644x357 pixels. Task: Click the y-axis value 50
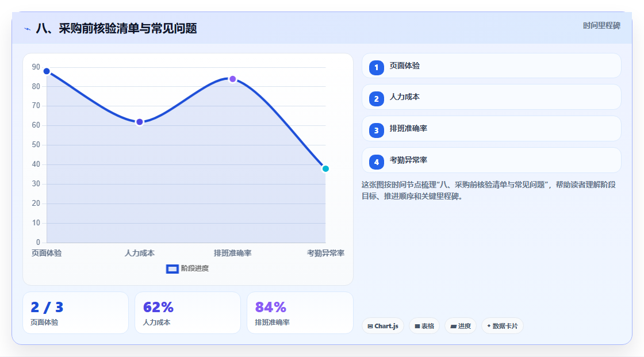pyautogui.click(x=36, y=145)
